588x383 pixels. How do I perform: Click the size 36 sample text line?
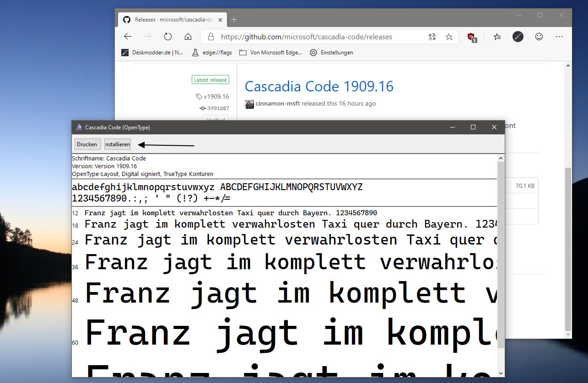pos(291,263)
